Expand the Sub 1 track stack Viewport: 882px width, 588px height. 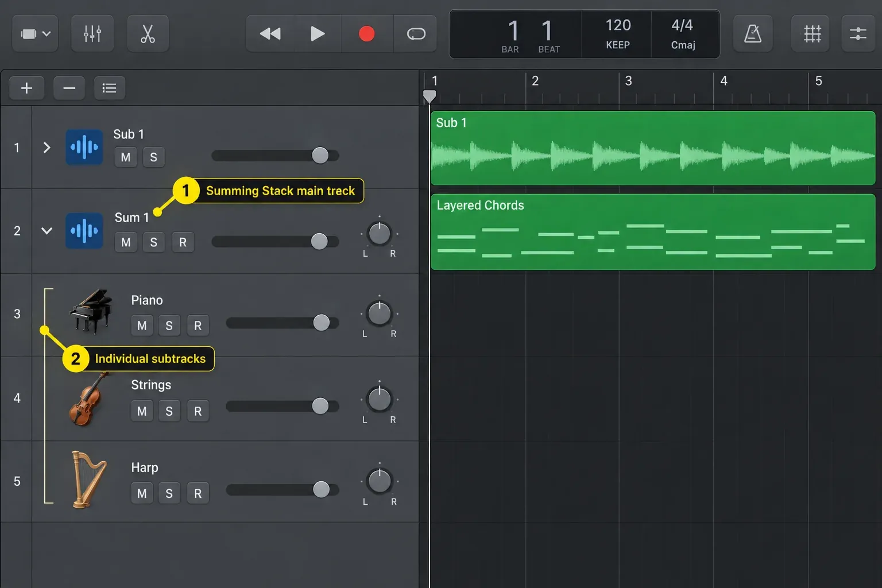pos(47,148)
